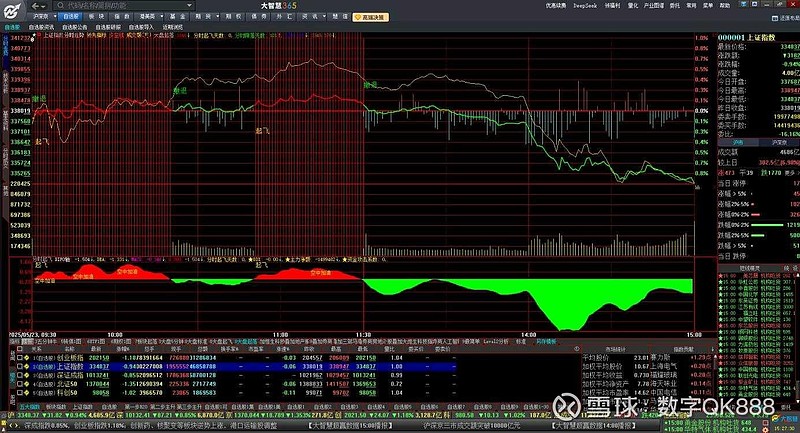Click the yellow diamond icon beside 深证成指
800x433 pixels.
point(27,375)
